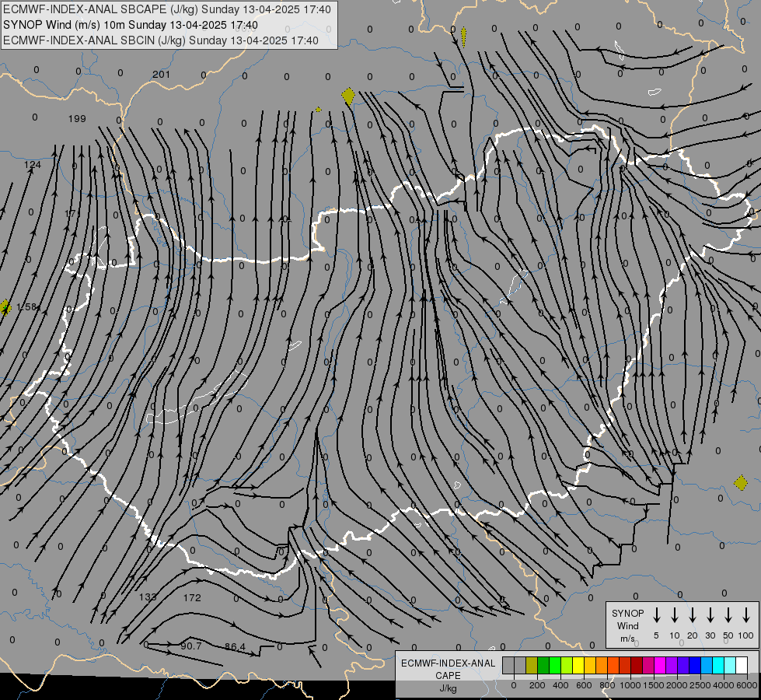This screenshot has height=700, width=761.
Task: Click the 20 m/s wind arrow in legend
Action: coord(693,615)
